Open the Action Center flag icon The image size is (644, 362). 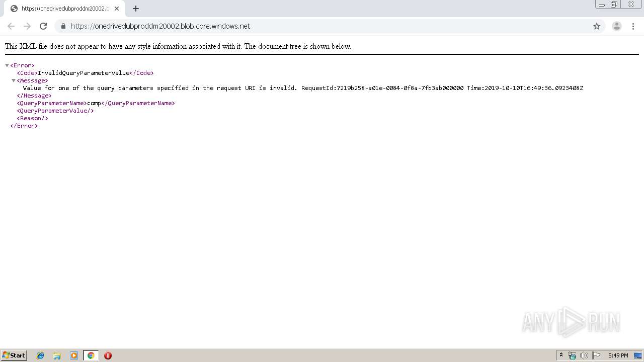pyautogui.click(x=596, y=355)
